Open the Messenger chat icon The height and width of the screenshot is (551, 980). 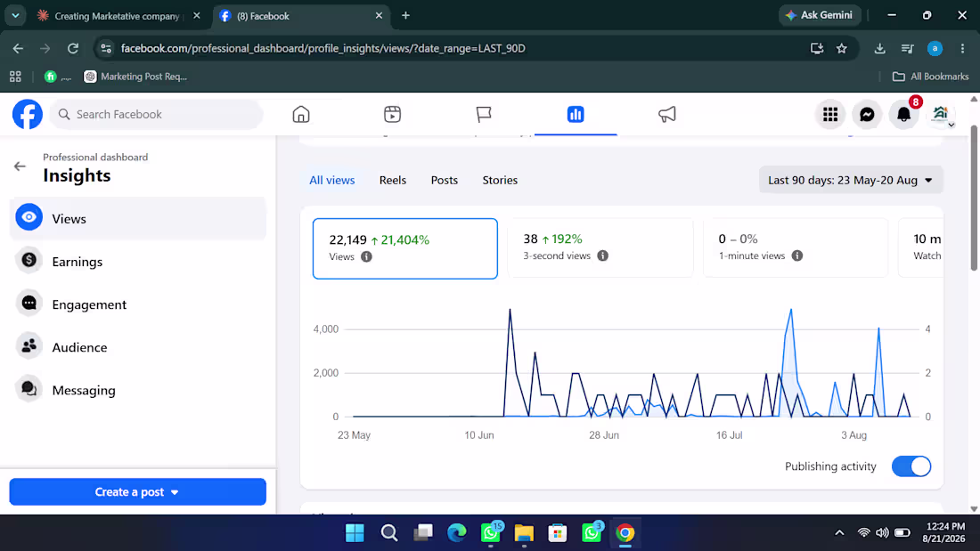click(867, 114)
